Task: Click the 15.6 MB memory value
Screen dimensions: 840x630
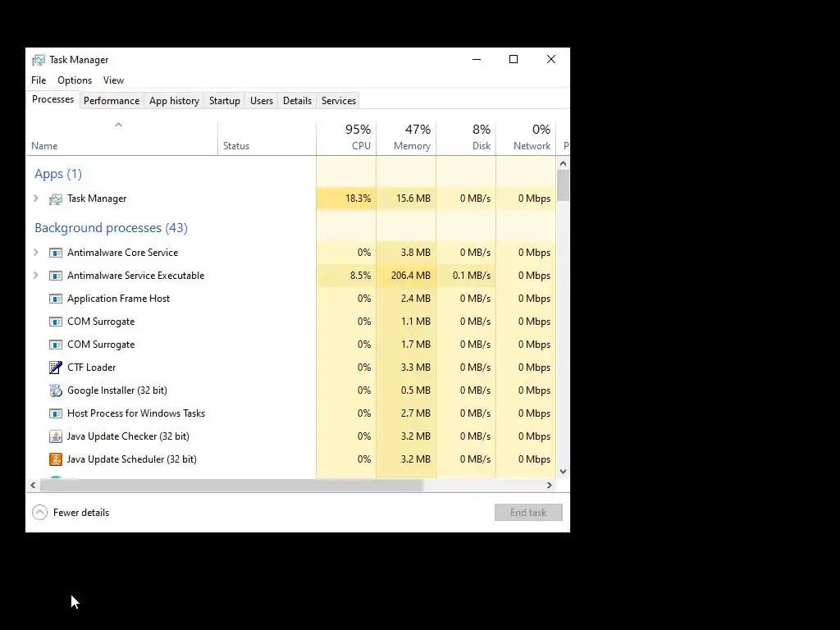Action: pos(413,199)
